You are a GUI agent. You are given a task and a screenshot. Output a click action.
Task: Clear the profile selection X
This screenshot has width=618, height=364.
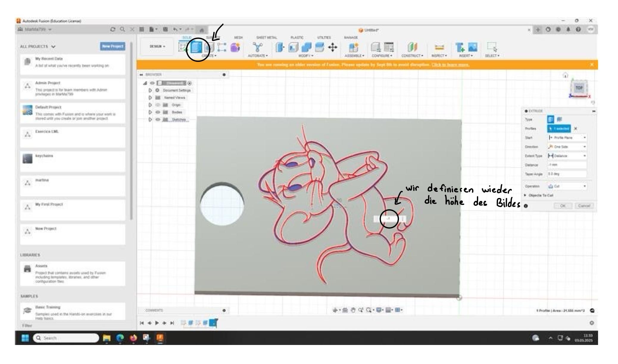tap(575, 129)
